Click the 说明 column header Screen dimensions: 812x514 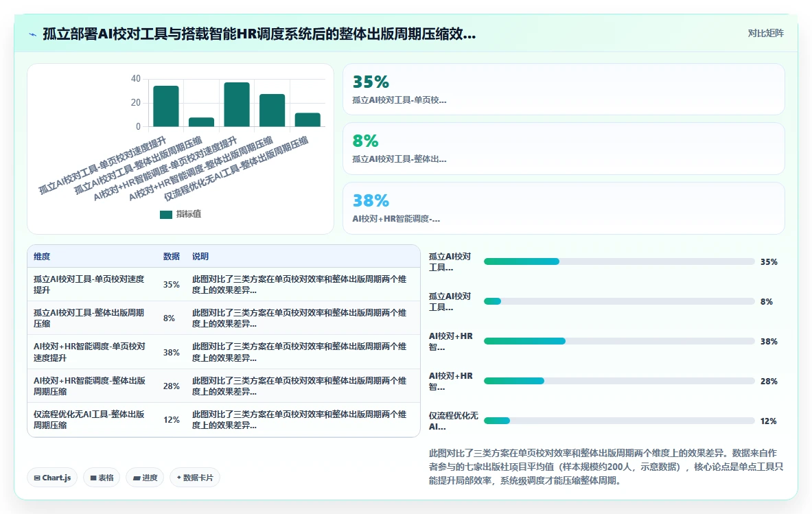pos(200,256)
